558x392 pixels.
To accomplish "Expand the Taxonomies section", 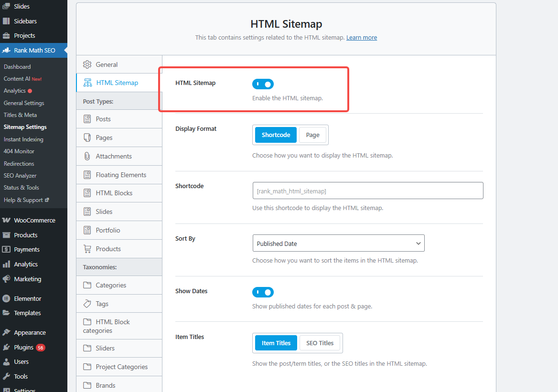I will [118, 266].
